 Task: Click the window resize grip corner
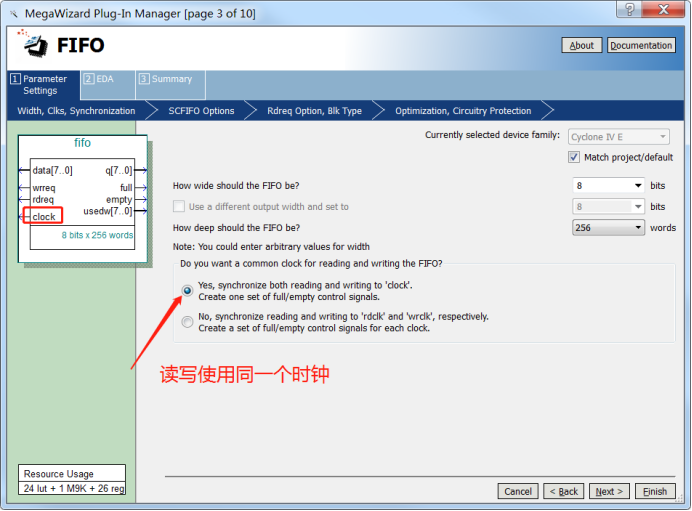click(679, 499)
